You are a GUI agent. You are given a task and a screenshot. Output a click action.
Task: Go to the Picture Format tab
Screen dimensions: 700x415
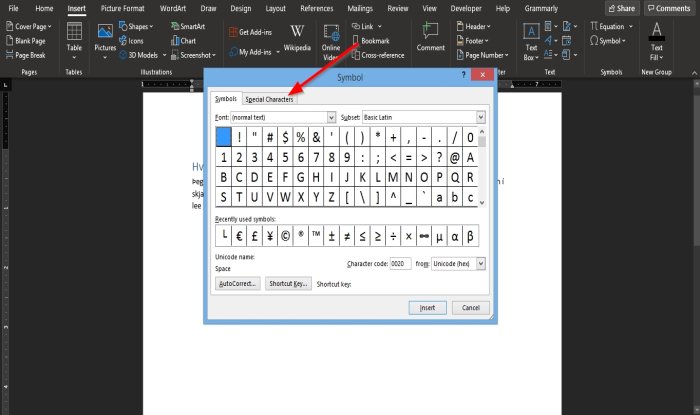122,8
